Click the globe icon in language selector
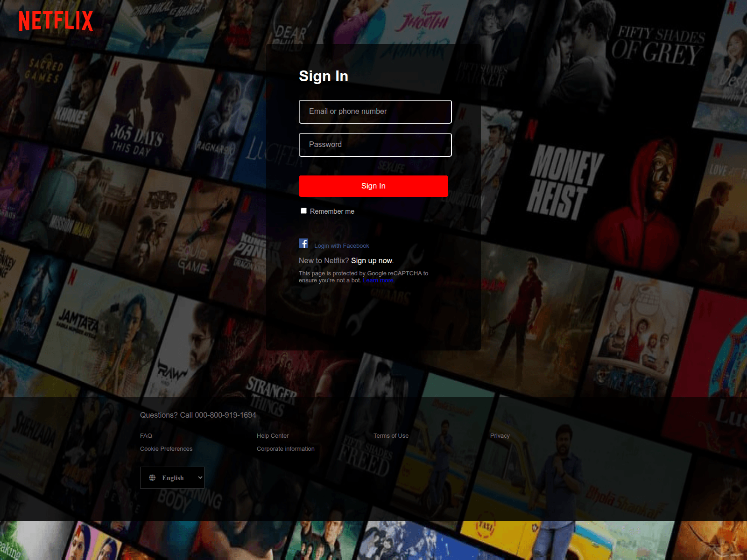747x560 pixels. (x=152, y=477)
